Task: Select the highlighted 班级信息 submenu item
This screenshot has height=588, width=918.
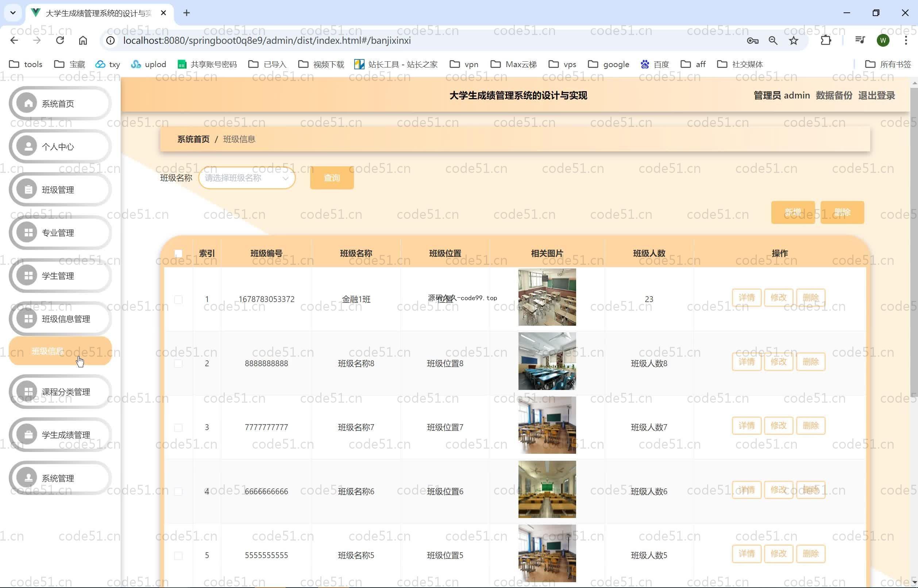Action: (x=60, y=351)
